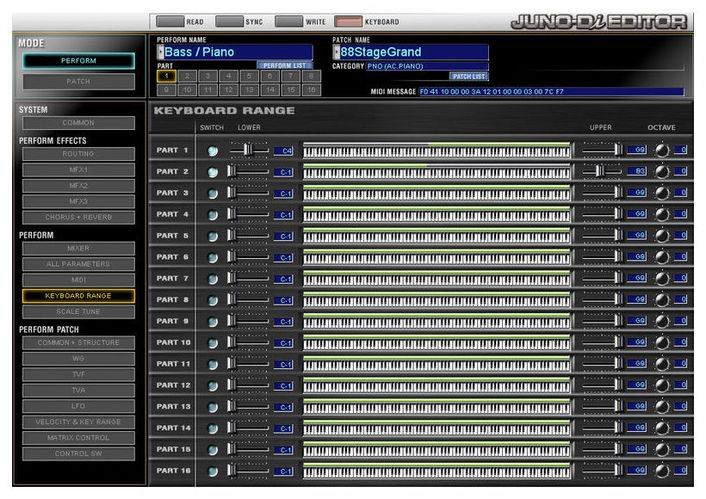Adjust the Part 1 lower range slider
Viewport: 706px width, 499px height.
pos(248,150)
